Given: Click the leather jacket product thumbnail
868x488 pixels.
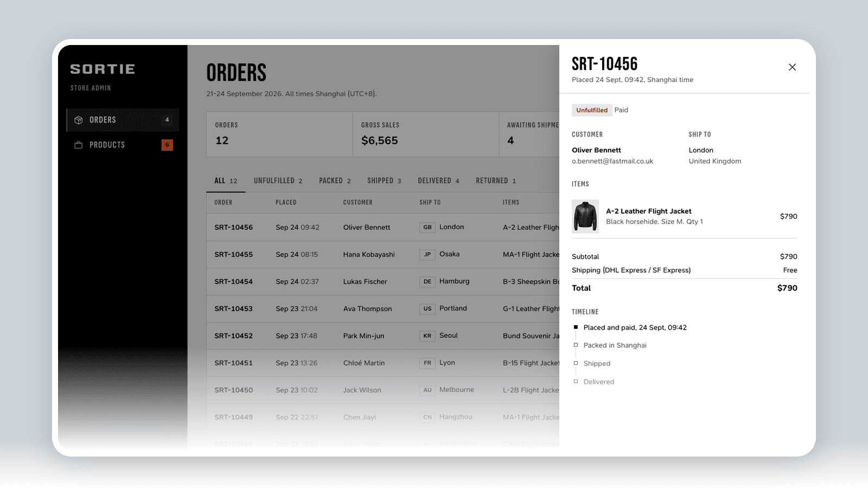Looking at the screenshot, I should pos(585,216).
